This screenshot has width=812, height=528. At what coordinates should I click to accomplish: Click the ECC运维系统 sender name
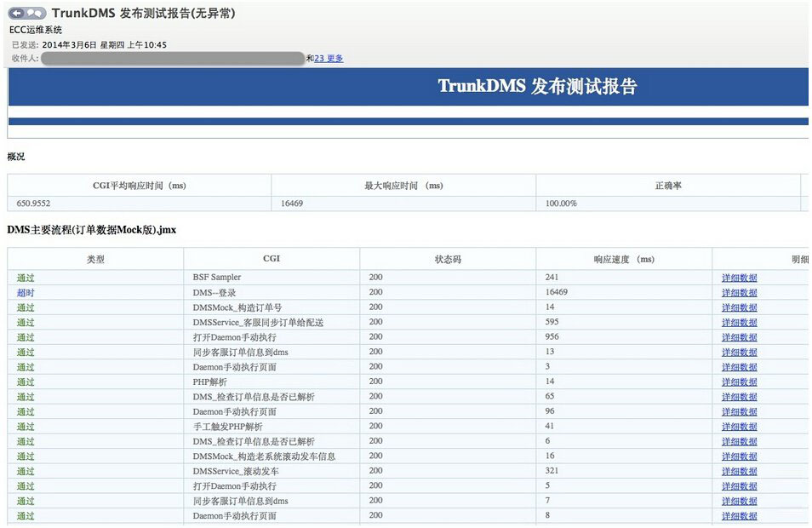pyautogui.click(x=36, y=30)
